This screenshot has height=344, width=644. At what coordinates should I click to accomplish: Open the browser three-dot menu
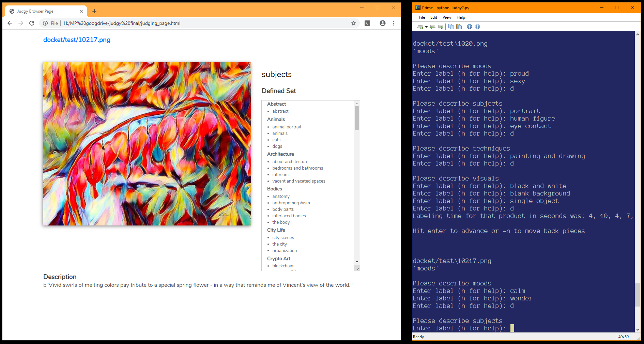point(394,23)
